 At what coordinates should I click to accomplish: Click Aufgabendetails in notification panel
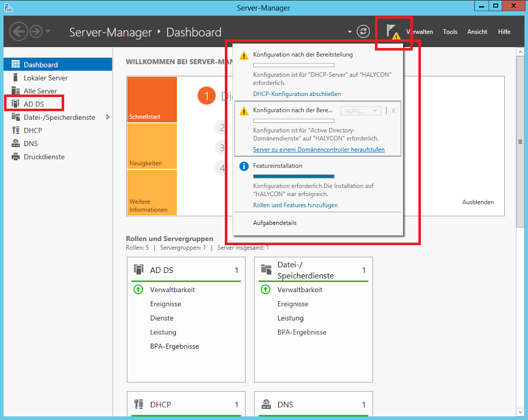[x=274, y=223]
